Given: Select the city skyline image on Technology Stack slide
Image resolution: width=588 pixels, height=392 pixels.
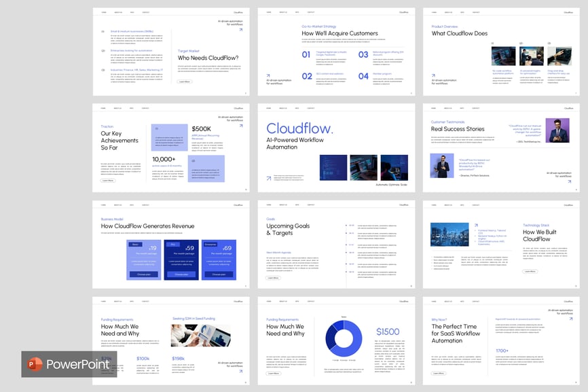Looking at the screenshot, I should 449,235.
